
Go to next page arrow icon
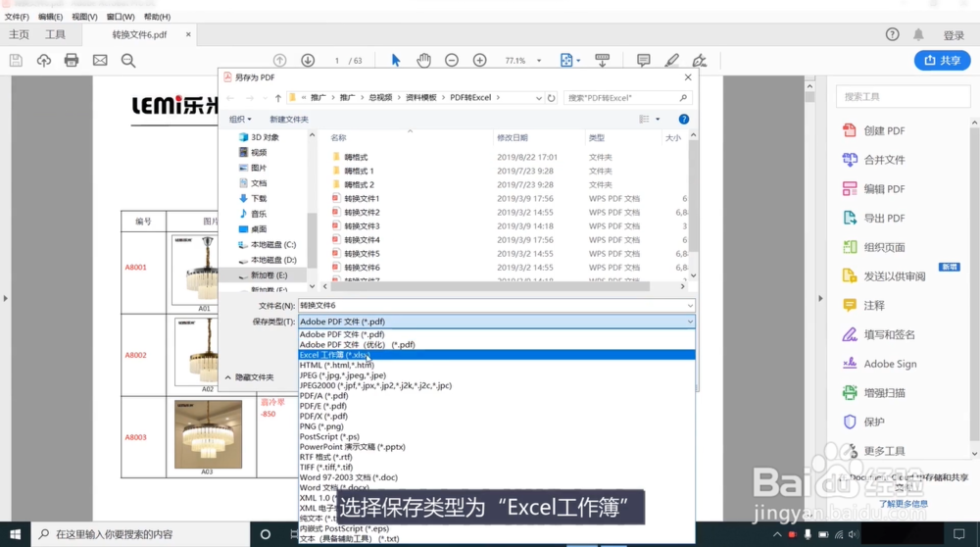pyautogui.click(x=308, y=60)
